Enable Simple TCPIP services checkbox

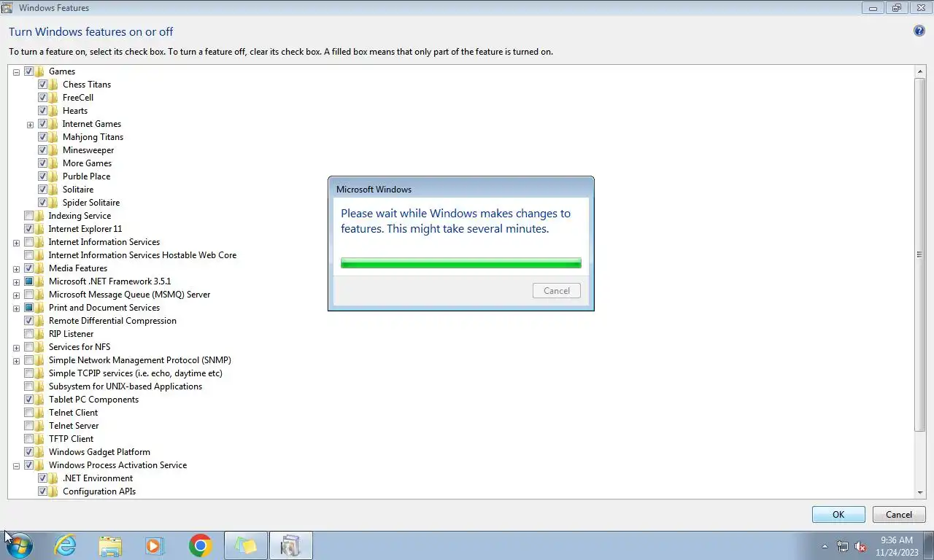[x=29, y=373]
